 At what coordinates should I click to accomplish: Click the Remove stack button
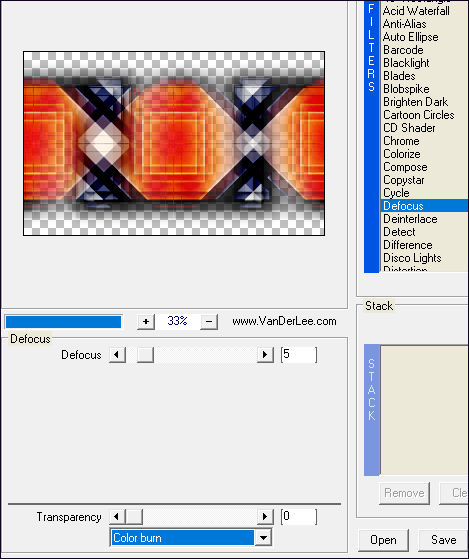pos(404,493)
